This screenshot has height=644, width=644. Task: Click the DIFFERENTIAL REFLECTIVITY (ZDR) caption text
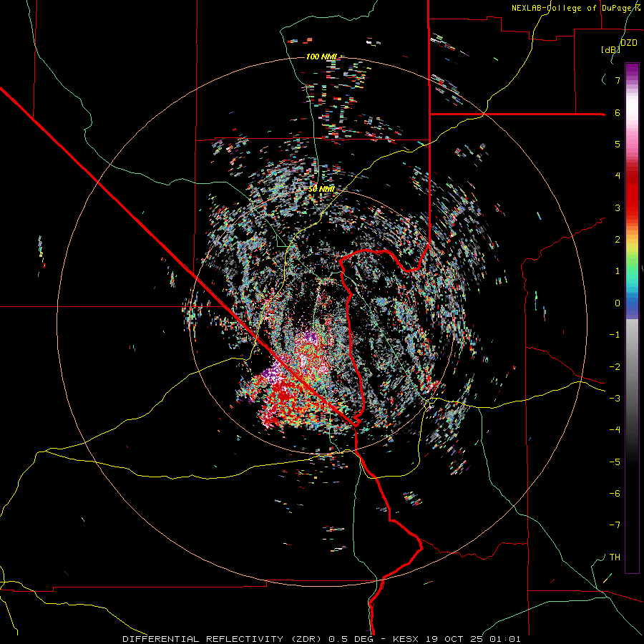tap(321, 639)
